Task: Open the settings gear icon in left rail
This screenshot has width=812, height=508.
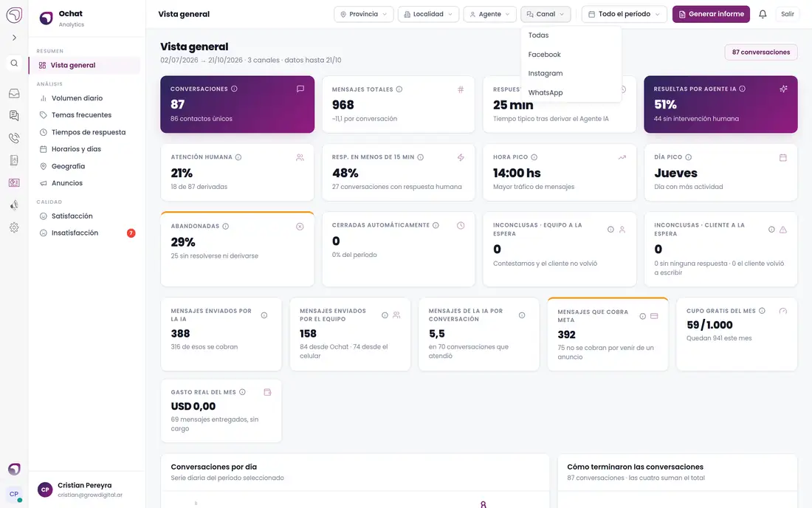Action: pos(14,227)
